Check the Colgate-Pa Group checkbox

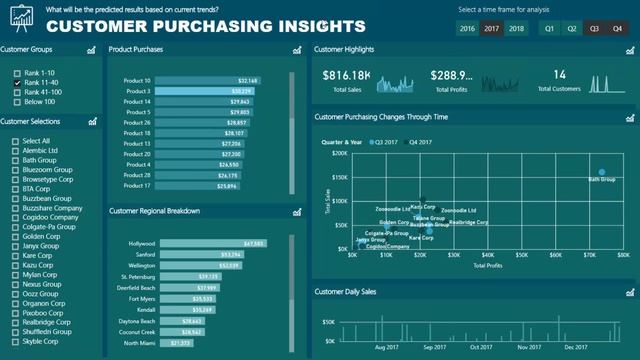tap(16, 227)
